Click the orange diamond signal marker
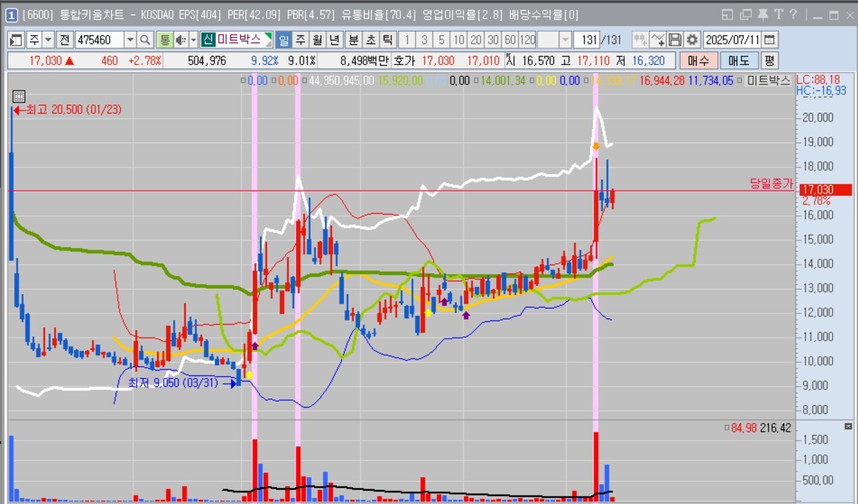858x504 pixels. pos(596,146)
